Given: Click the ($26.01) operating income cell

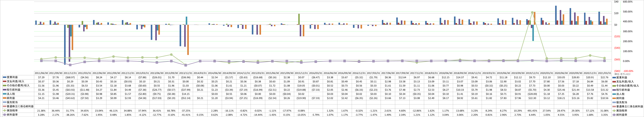Looking at the screenshot, I should (157, 77).
